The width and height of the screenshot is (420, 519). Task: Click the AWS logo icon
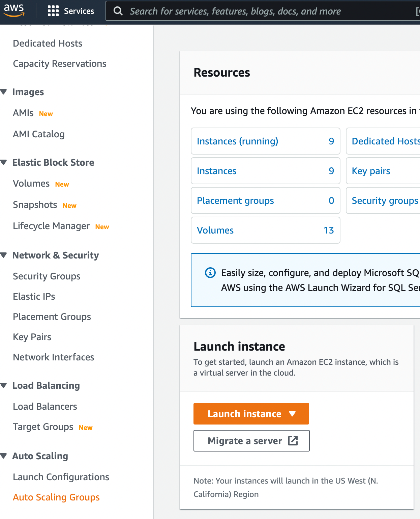[14, 10]
